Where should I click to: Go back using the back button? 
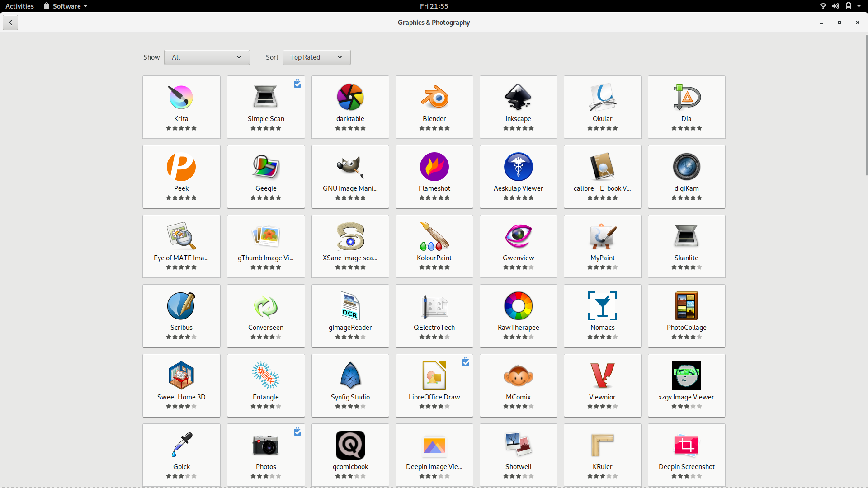[x=10, y=23]
